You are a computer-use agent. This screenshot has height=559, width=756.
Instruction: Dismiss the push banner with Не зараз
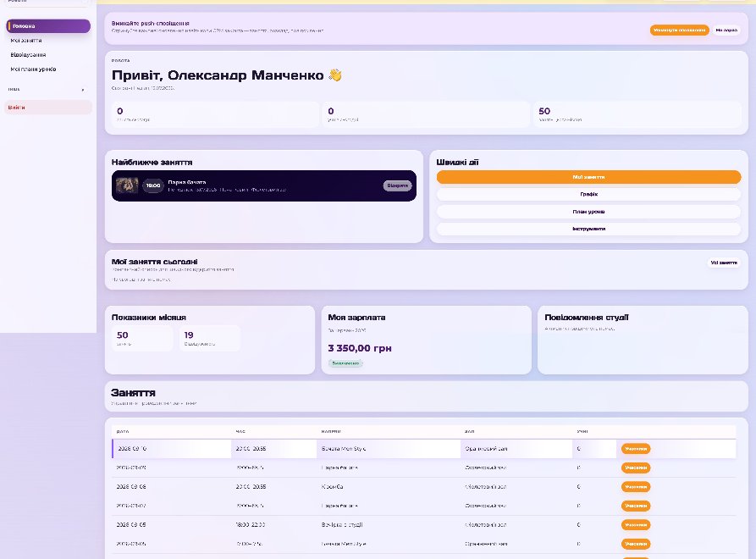coord(726,30)
